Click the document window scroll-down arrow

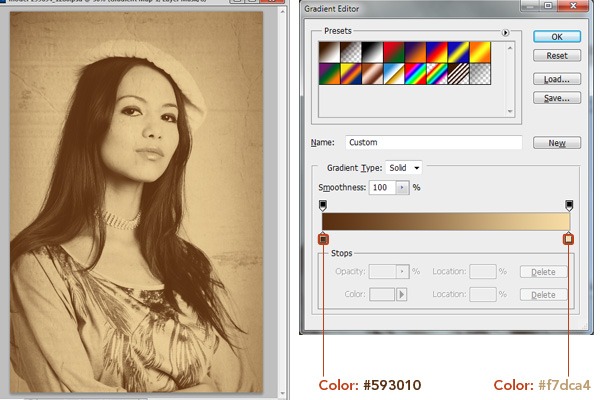coord(282,393)
